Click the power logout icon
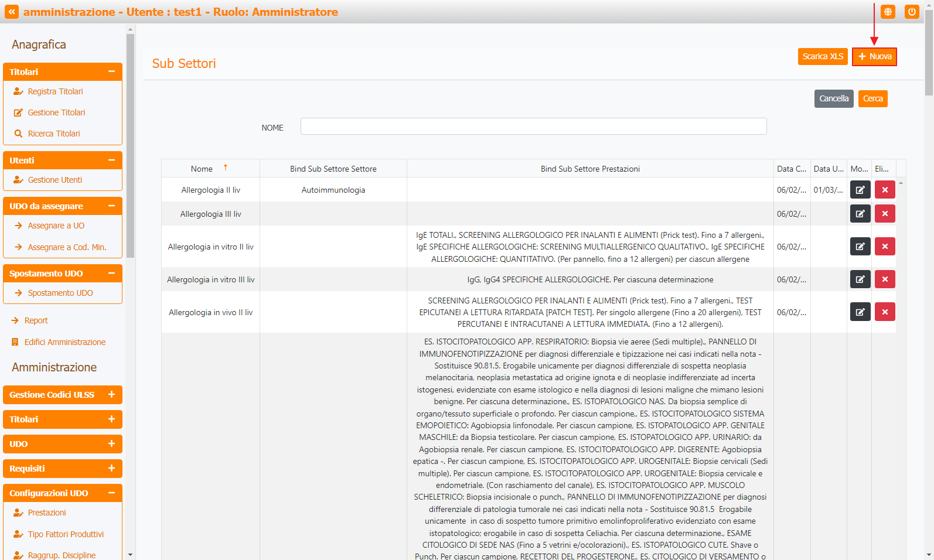Image resolution: width=934 pixels, height=560 pixels. pos(912,12)
